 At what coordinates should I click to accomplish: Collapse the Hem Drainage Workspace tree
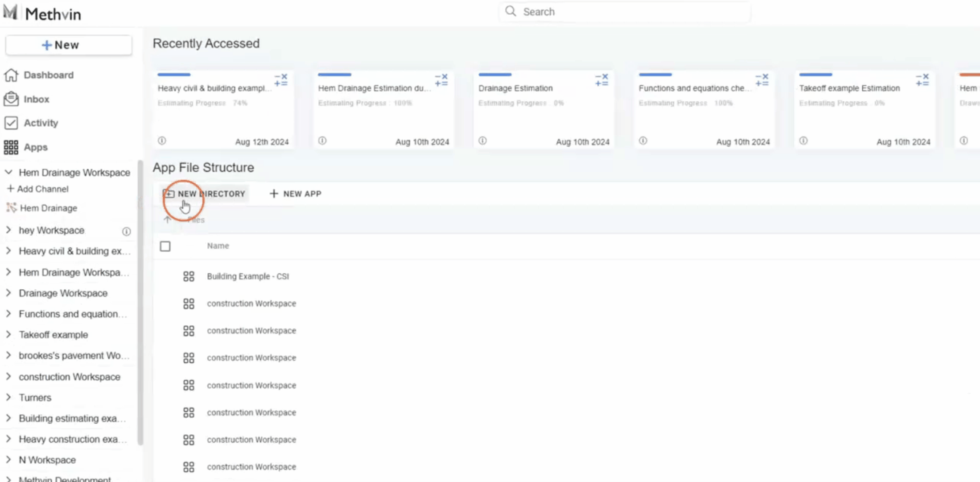8,172
